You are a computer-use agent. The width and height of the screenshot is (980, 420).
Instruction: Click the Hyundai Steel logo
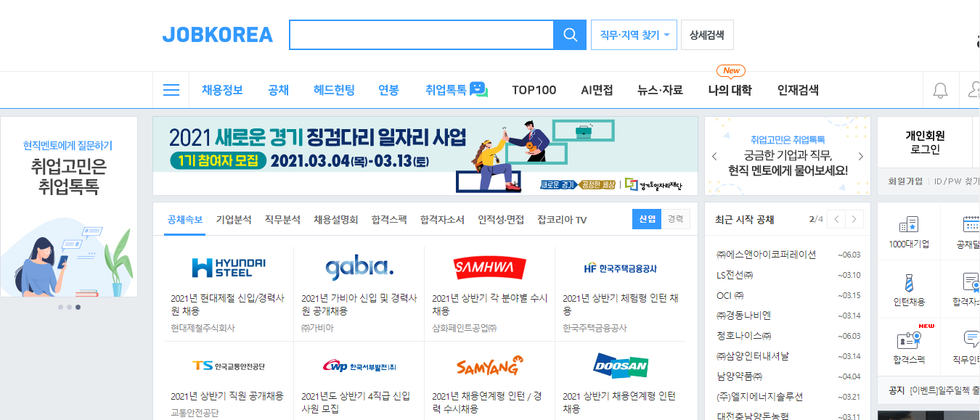point(229,268)
